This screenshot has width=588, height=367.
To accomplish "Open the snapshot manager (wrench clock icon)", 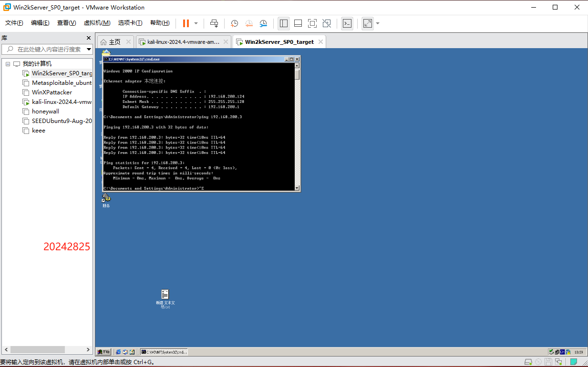I will coord(264,23).
